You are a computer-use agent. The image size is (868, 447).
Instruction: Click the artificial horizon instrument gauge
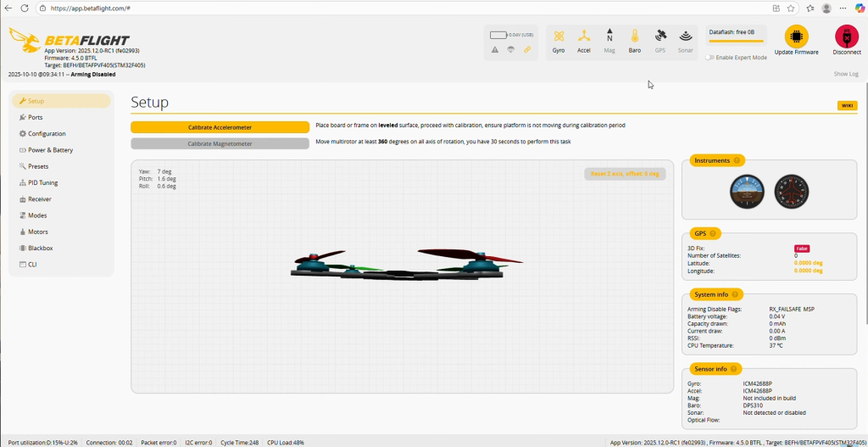point(747,192)
